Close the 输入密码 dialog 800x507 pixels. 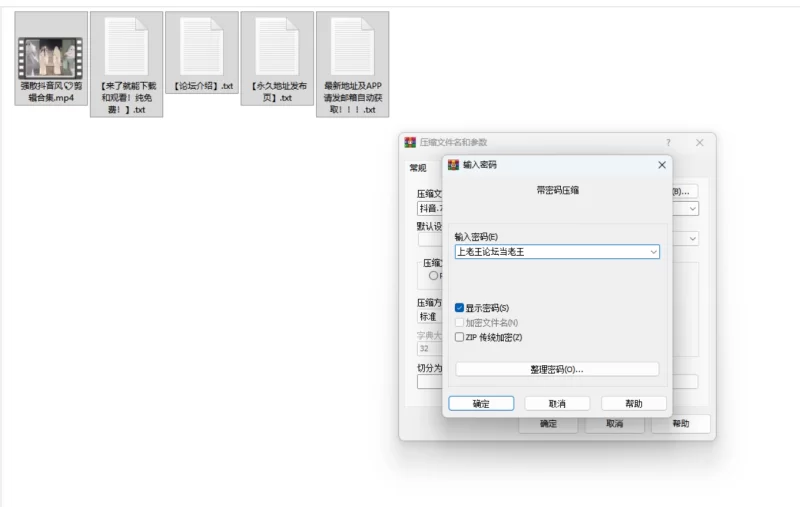coord(662,165)
